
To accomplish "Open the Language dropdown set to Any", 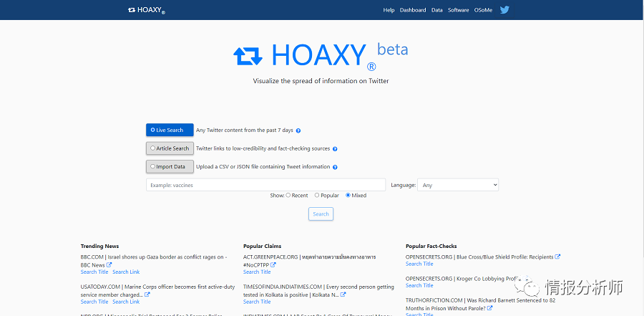I will coord(458,185).
